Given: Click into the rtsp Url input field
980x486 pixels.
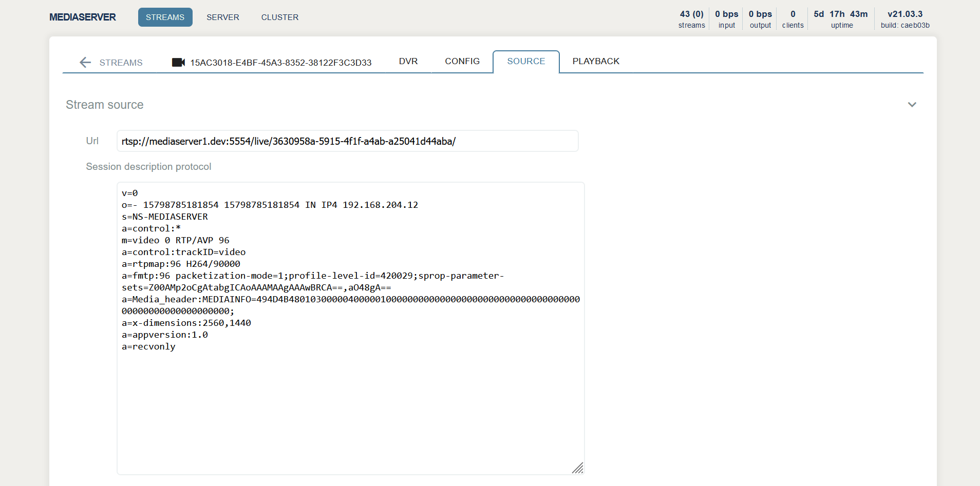Looking at the screenshot, I should tap(347, 141).
